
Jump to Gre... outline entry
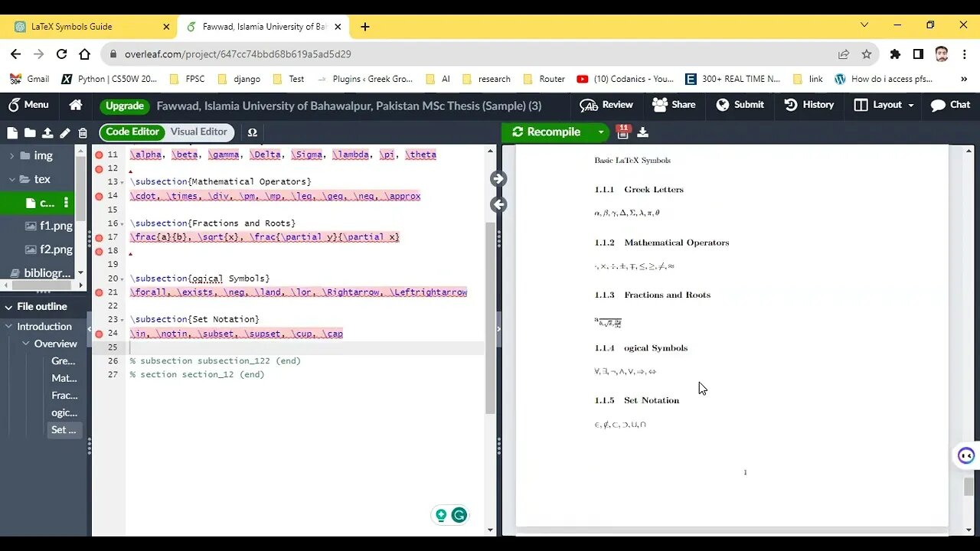click(x=64, y=360)
